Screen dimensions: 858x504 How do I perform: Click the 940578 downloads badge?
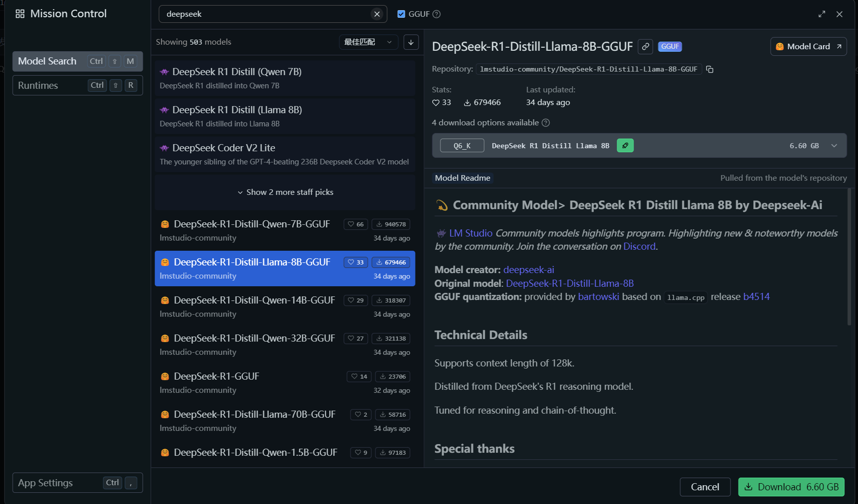pyautogui.click(x=391, y=224)
